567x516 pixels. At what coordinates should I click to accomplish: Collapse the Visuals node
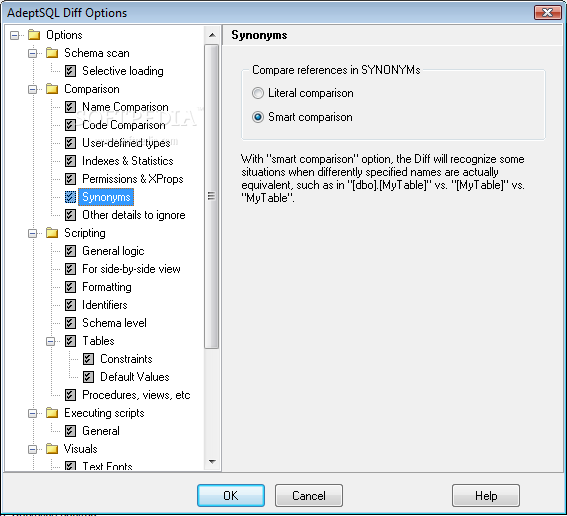click(x=33, y=449)
